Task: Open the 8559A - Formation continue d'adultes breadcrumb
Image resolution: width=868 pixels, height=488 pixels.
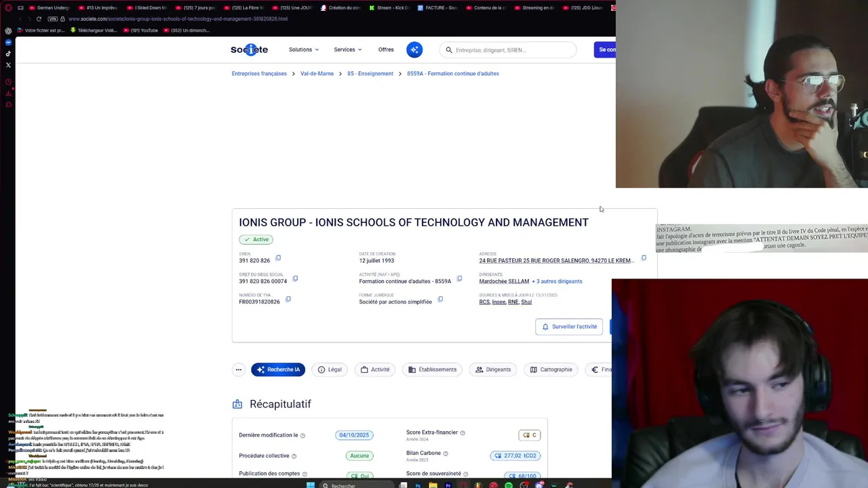Action: coord(453,73)
